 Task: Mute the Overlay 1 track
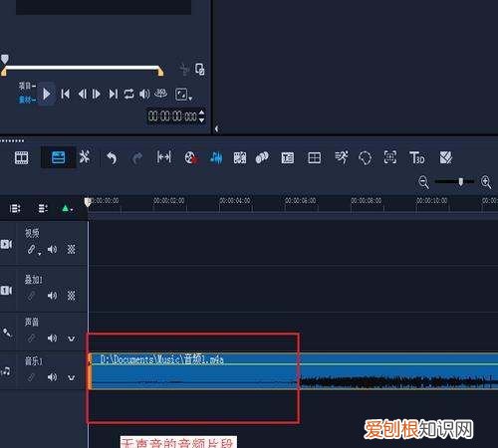[52, 296]
